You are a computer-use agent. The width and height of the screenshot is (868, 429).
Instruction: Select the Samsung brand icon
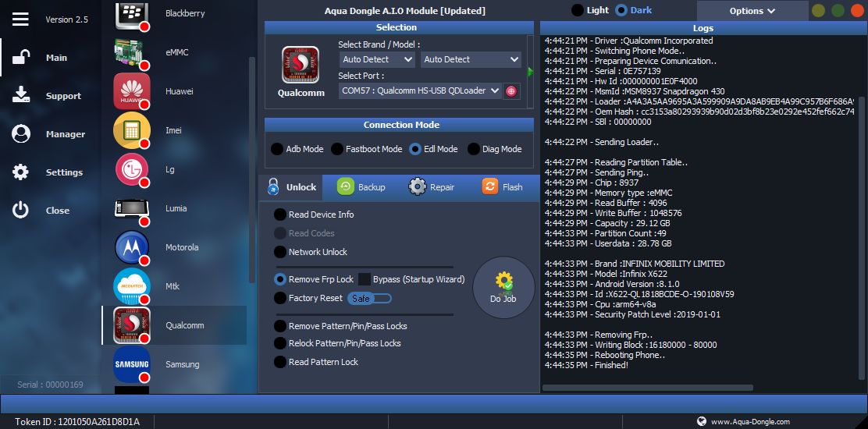[132, 364]
